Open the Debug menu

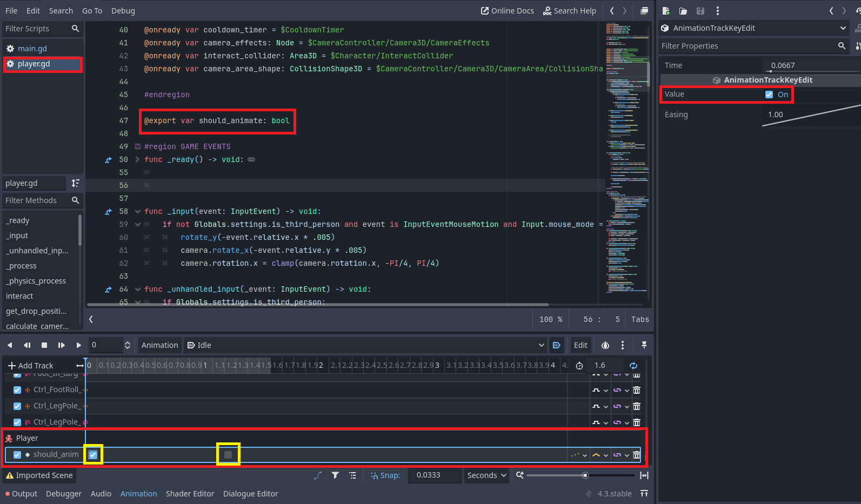[123, 11]
